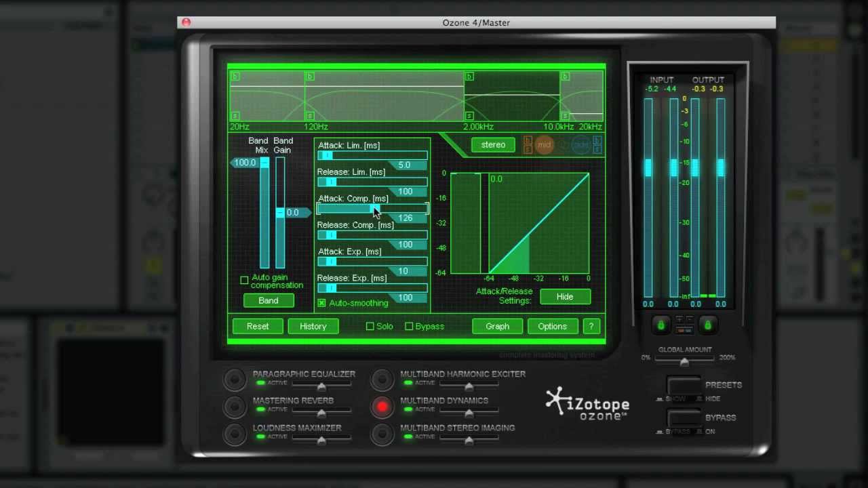Enable Auto gain compensation checkbox
Viewport: 868px width, 488px height.
(244, 280)
